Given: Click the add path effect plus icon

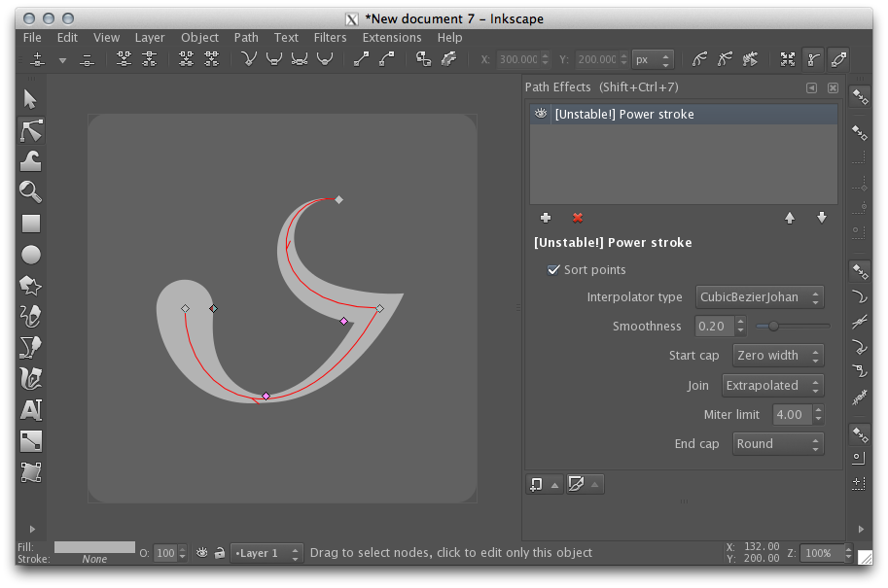Looking at the screenshot, I should [x=546, y=218].
